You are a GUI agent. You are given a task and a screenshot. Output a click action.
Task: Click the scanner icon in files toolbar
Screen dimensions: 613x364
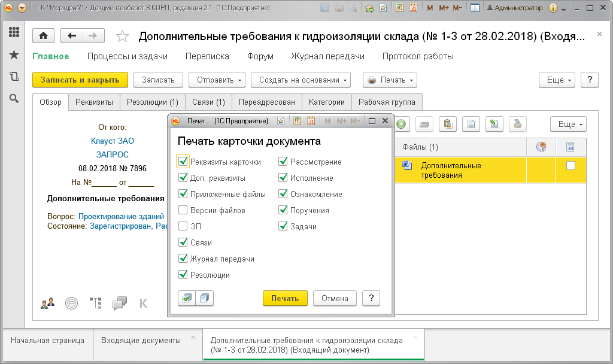tap(424, 125)
